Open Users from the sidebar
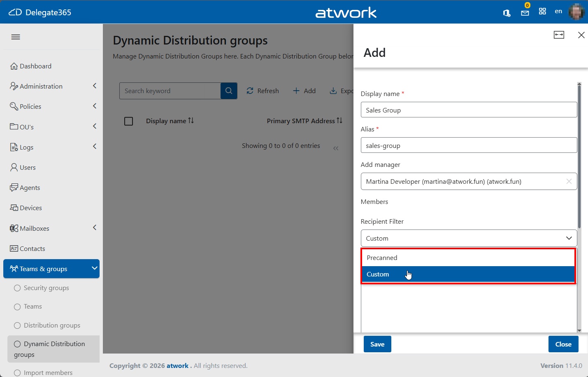 23,167
